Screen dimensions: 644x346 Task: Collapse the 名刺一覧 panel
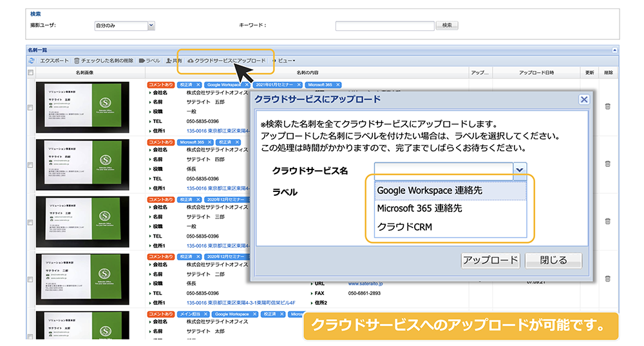pyautogui.click(x=614, y=50)
